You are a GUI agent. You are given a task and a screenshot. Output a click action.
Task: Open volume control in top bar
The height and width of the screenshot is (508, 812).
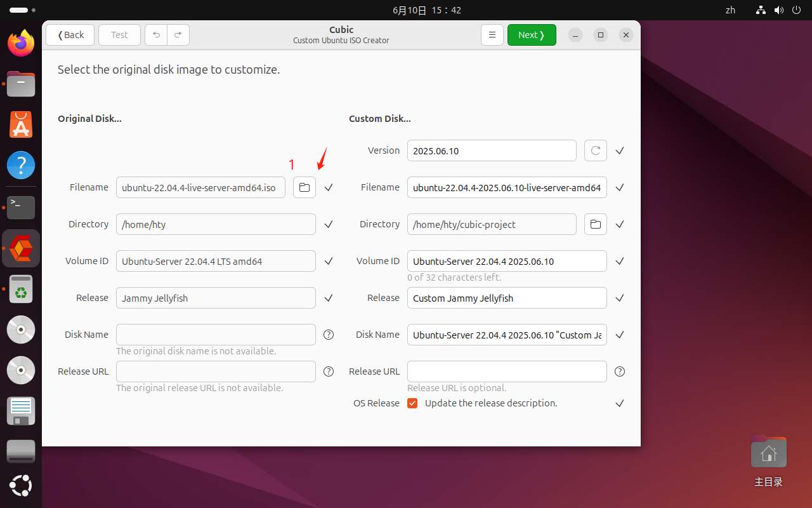[779, 10]
